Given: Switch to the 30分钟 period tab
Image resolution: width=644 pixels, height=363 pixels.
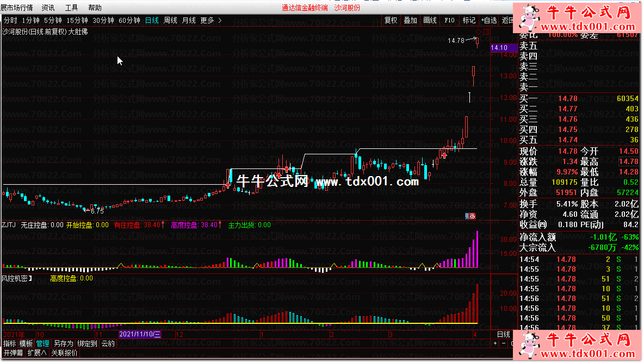Looking at the screenshot, I should point(103,20).
